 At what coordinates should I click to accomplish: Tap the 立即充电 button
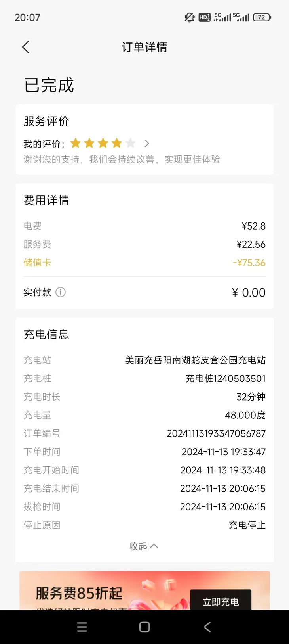[x=221, y=601]
